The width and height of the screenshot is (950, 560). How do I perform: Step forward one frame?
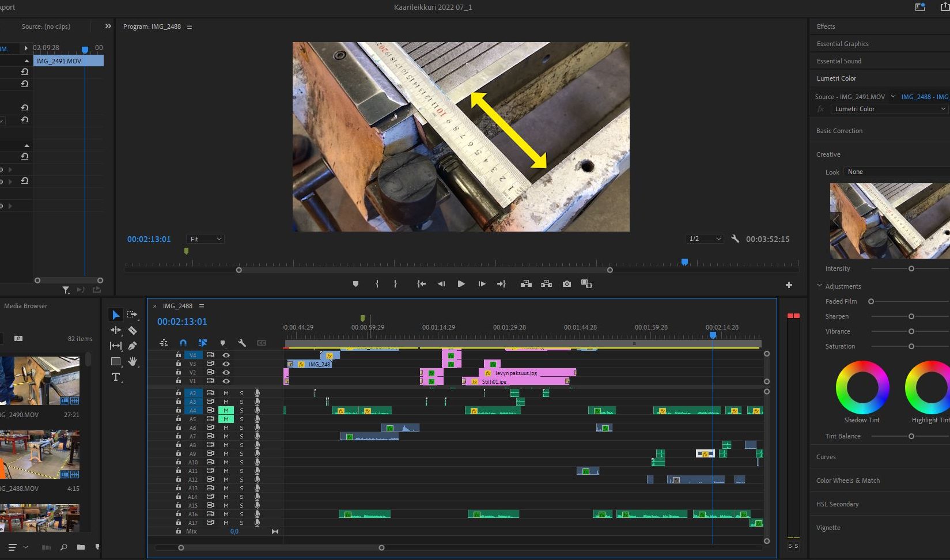tap(482, 284)
